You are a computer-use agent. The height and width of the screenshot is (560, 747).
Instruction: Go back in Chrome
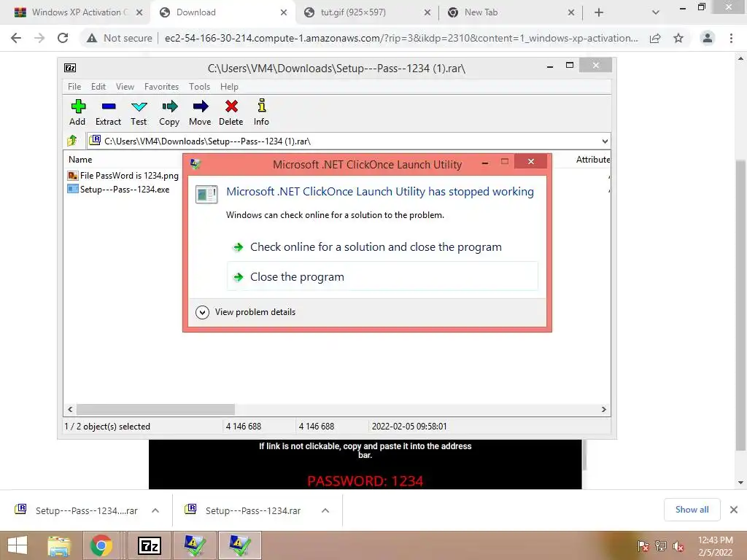click(16, 38)
